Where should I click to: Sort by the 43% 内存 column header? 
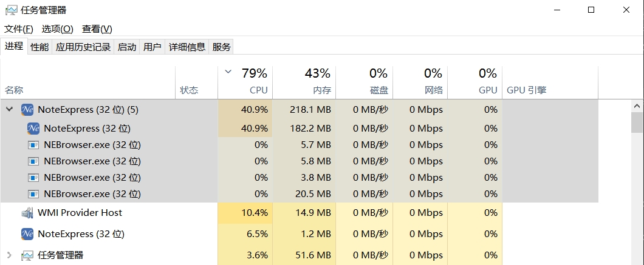pos(304,82)
